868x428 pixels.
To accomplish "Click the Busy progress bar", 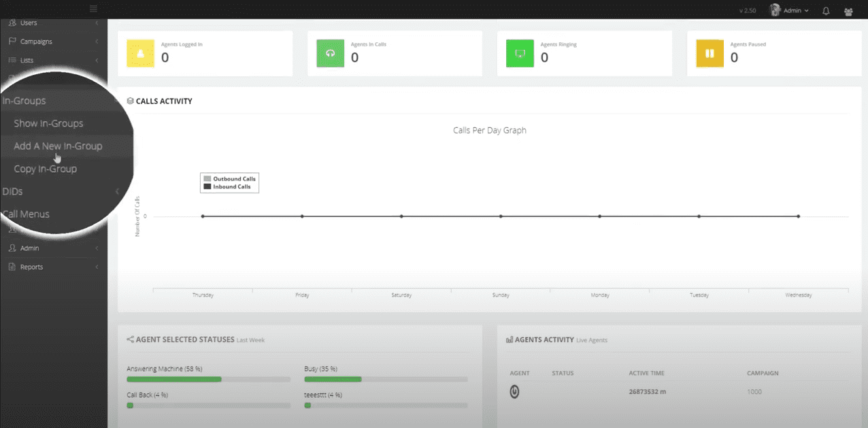I will coord(386,379).
